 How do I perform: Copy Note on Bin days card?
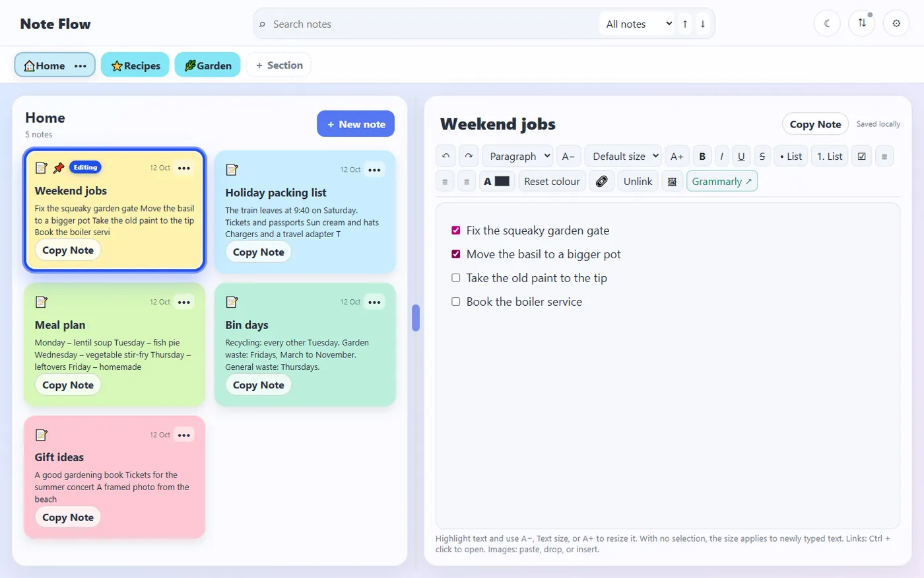tap(259, 384)
